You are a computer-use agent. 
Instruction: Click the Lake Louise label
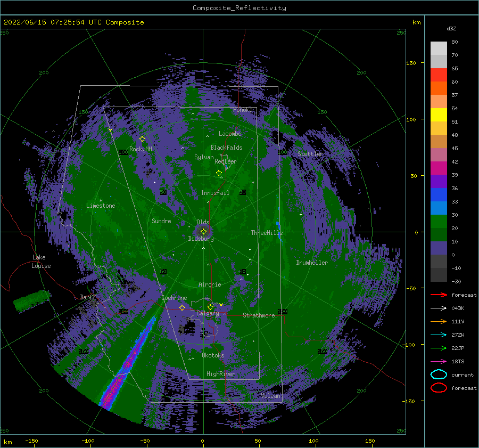tap(41, 262)
